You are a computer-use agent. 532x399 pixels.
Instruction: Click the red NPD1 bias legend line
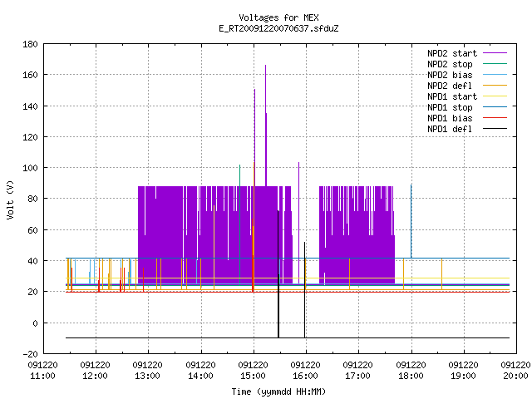pyautogui.click(x=495, y=118)
